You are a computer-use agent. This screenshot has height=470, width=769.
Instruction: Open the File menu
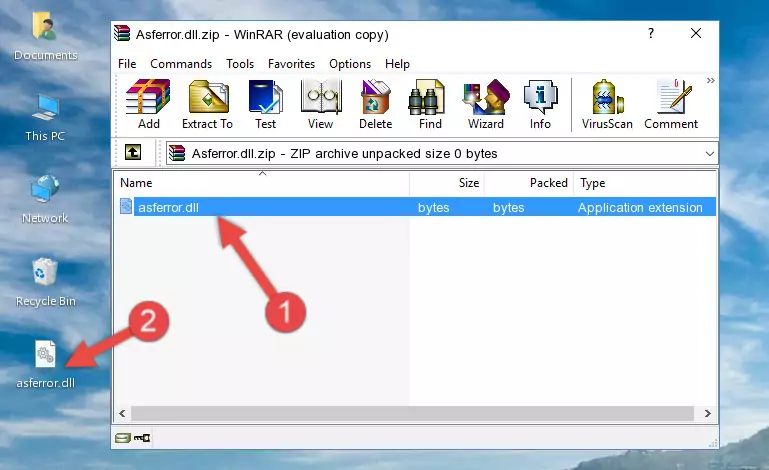[x=127, y=64]
